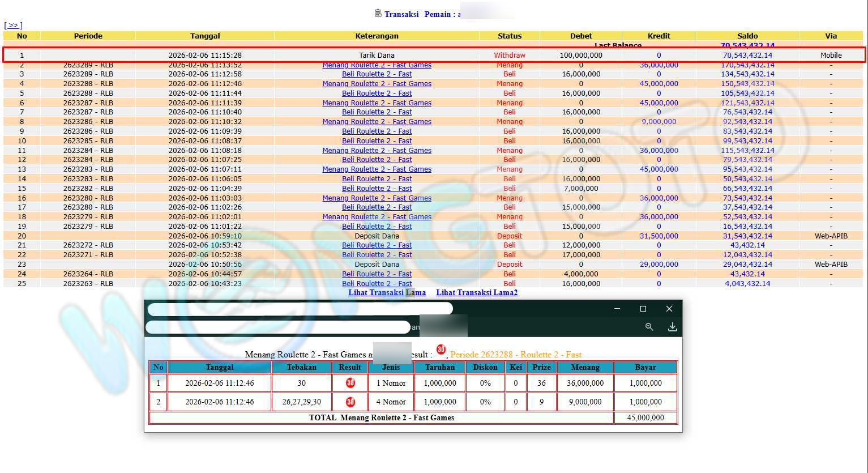Maximize the popup window
Image resolution: width=868 pixels, height=473 pixels.
coord(643,309)
